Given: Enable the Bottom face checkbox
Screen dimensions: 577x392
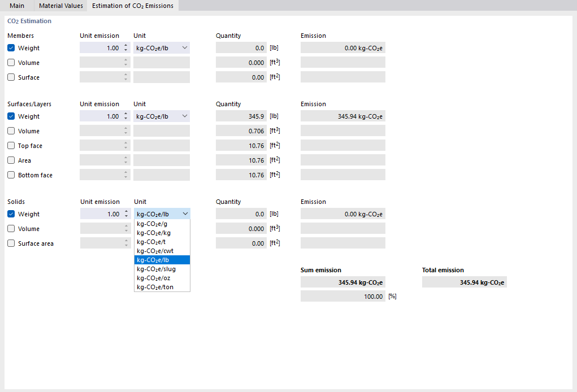Looking at the screenshot, I should tap(11, 175).
